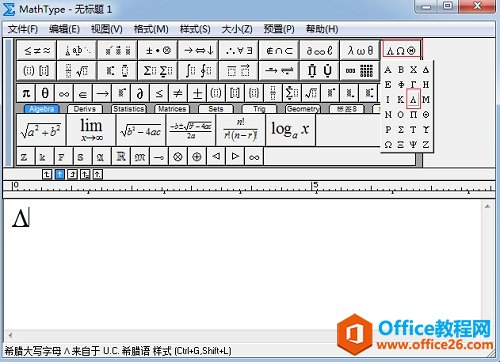The height and width of the screenshot is (362, 500).
Task: Choose capital Sigma Σ in the Greek dropdown
Action: point(401,129)
